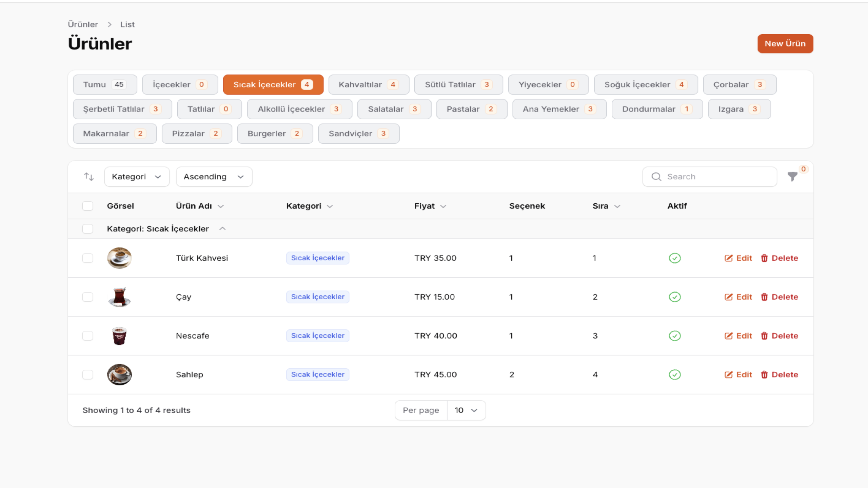Viewport: 868px width, 488px height.
Task: Switch to the Soğuk İçecekler tab
Action: 646,85
